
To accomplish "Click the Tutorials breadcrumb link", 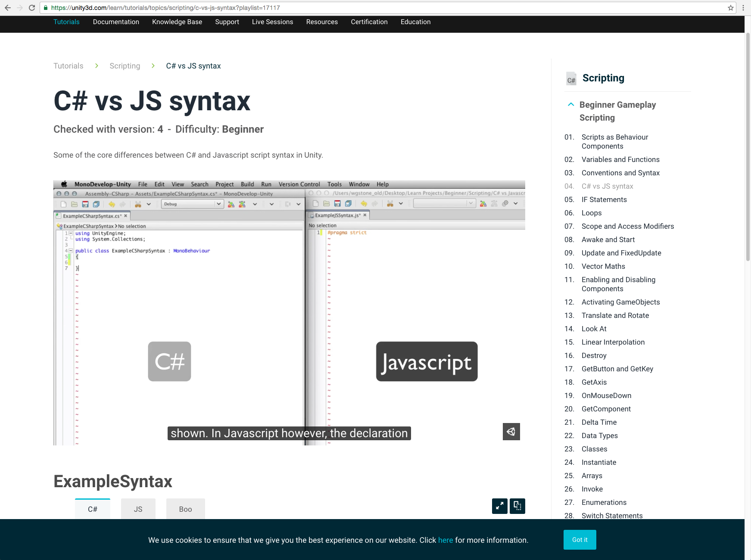I will [x=69, y=66].
